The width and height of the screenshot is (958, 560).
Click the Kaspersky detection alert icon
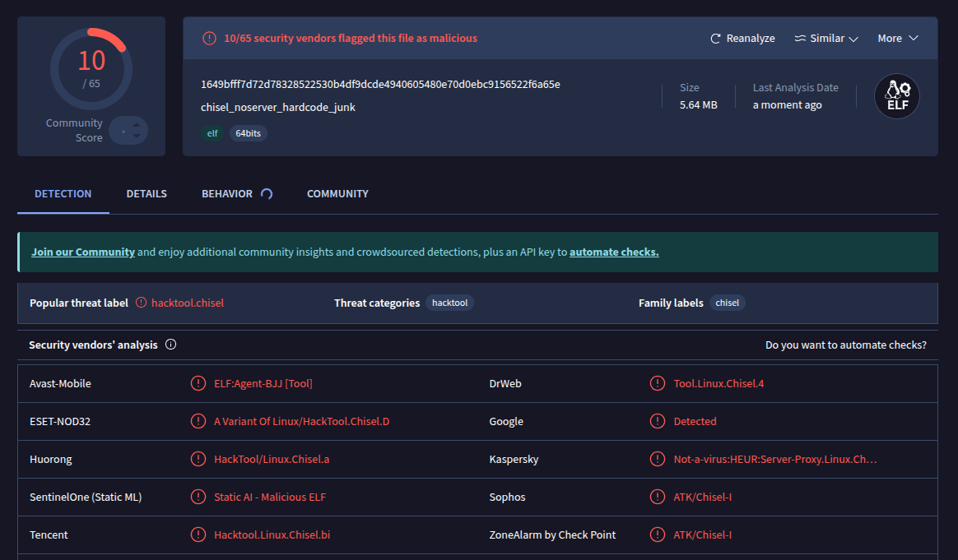coord(658,459)
